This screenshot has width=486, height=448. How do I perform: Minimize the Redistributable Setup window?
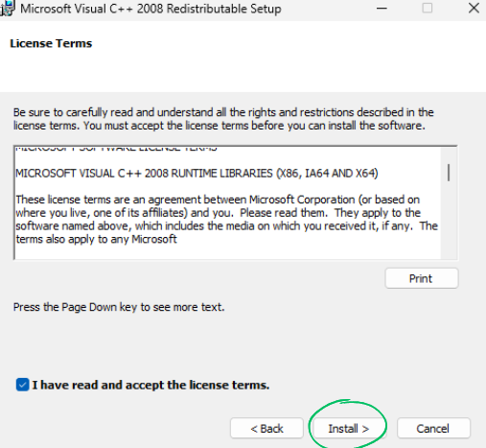point(382,9)
